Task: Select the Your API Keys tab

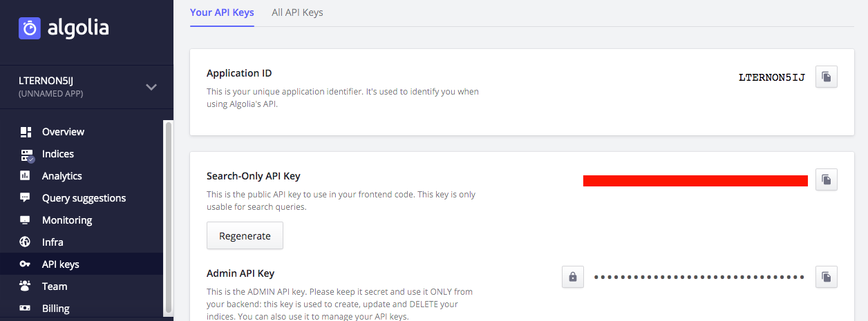Action: tap(222, 12)
